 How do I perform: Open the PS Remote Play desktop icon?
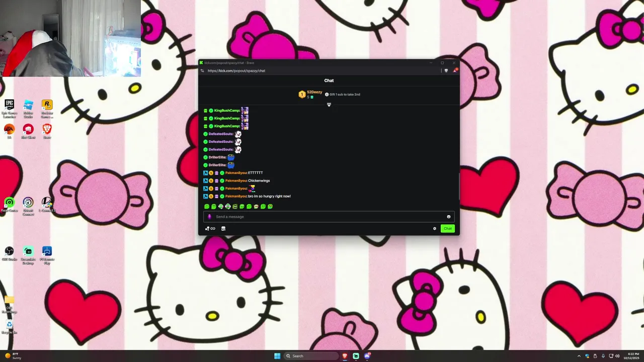[47, 255]
